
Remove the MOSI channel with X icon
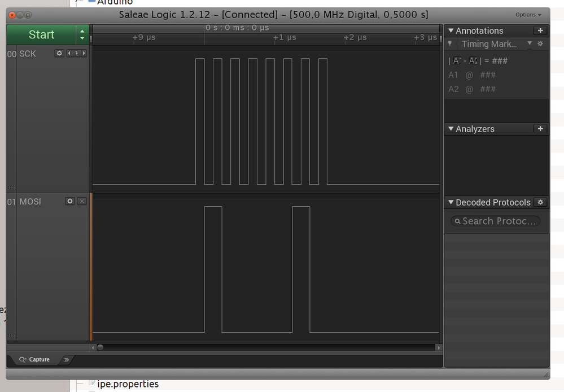pyautogui.click(x=82, y=201)
